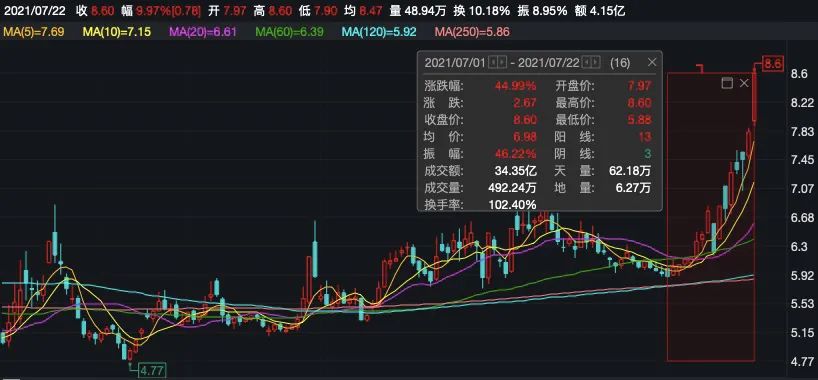
Task: Click the 5.15 price axis label
Action: coord(802,332)
